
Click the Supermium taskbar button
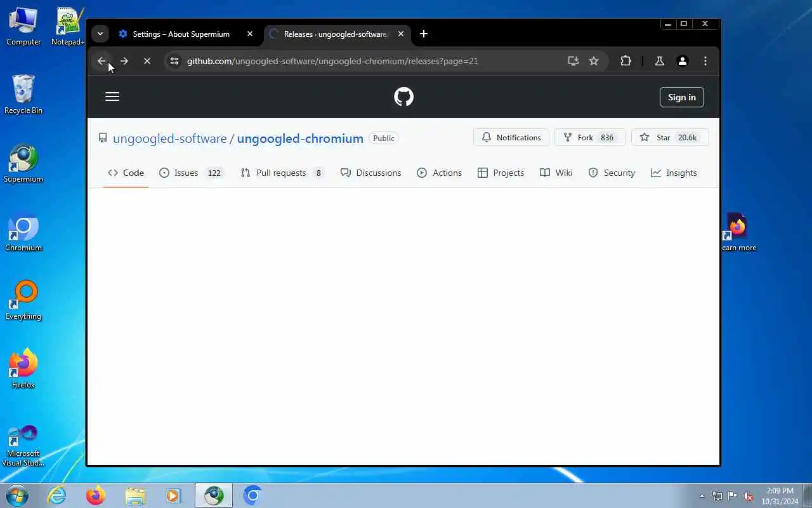(214, 495)
